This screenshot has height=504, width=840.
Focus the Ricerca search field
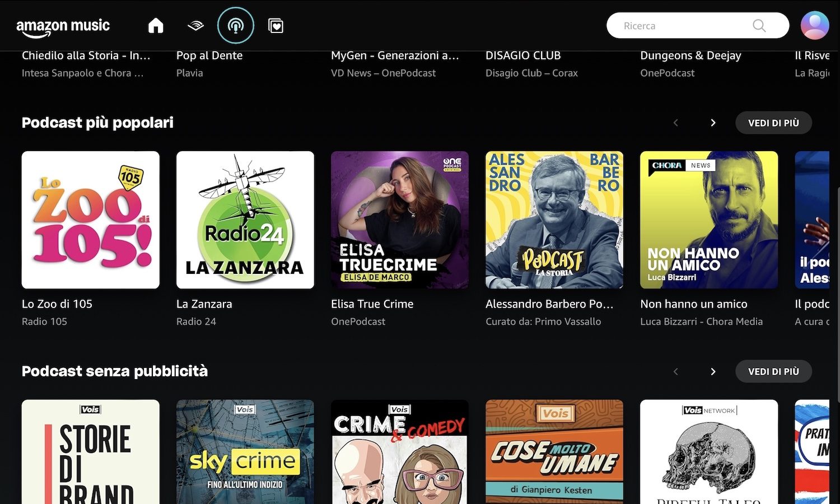[698, 26]
